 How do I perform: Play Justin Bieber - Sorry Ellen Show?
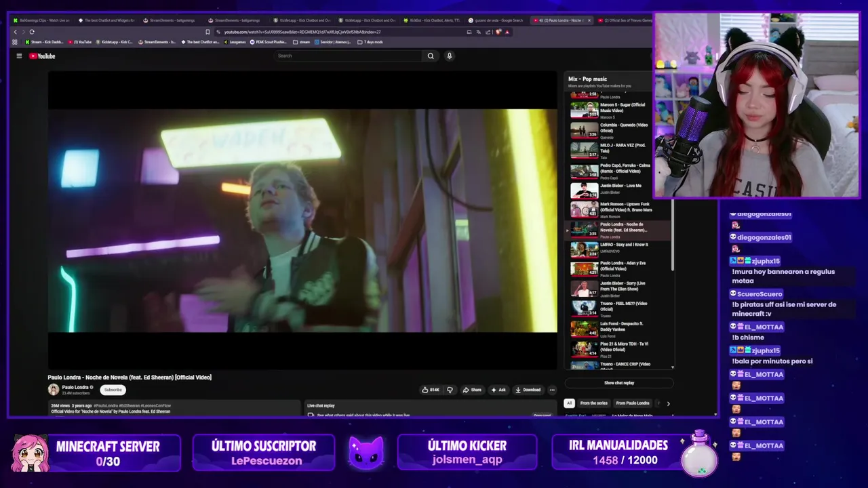coord(619,289)
